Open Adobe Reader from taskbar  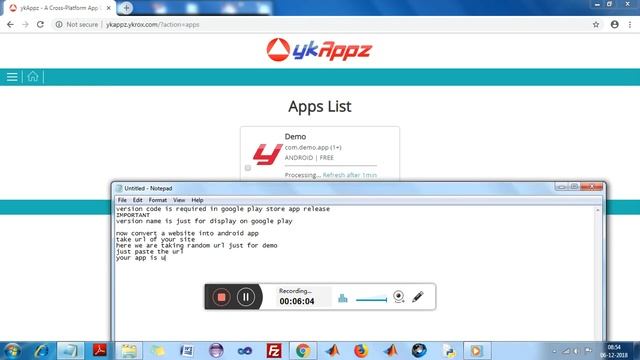tap(100, 351)
